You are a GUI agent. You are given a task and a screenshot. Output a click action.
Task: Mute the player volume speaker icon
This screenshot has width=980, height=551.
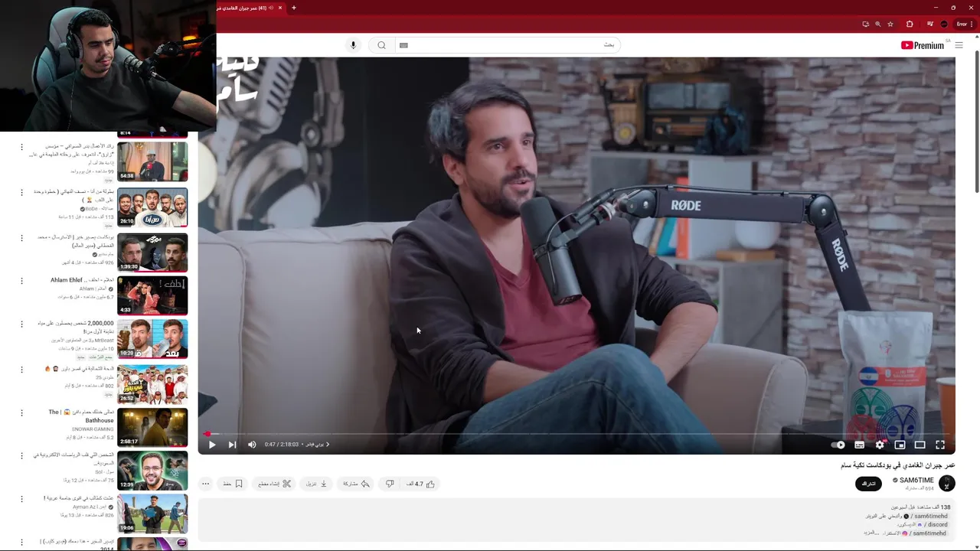[x=252, y=445]
